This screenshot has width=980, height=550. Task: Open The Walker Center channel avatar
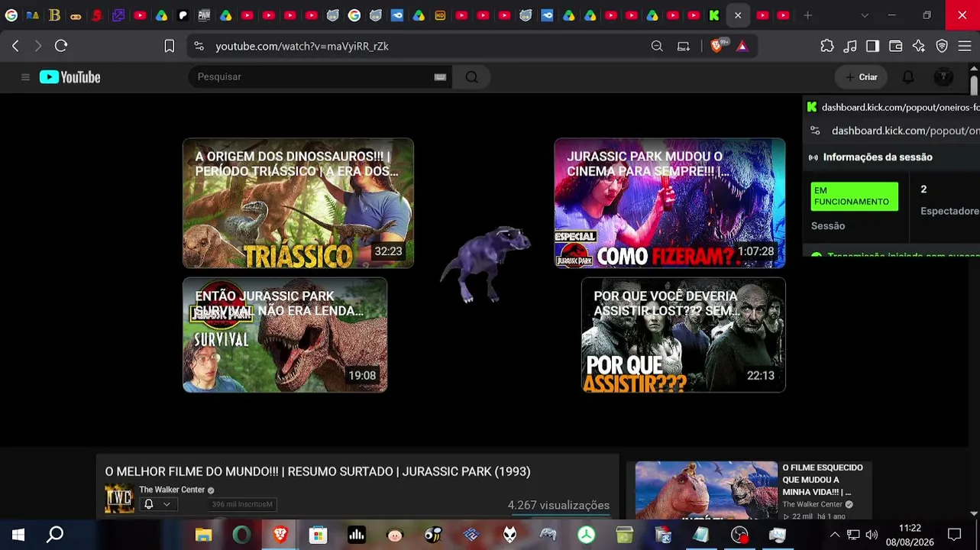point(119,499)
